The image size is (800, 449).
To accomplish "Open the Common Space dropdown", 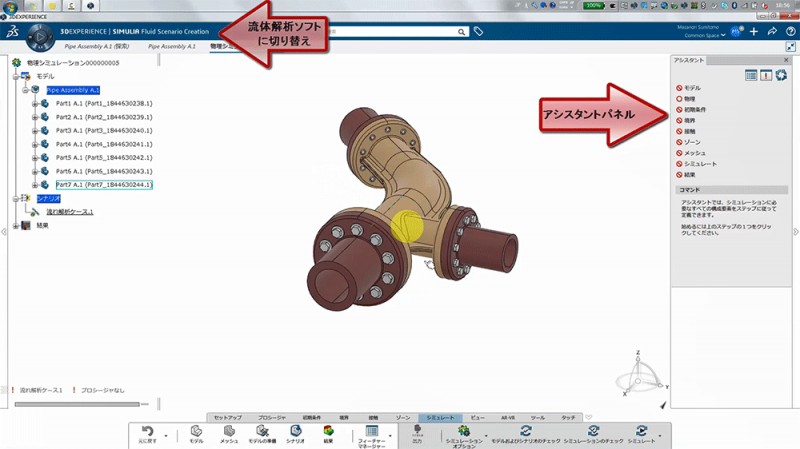I will [705, 35].
